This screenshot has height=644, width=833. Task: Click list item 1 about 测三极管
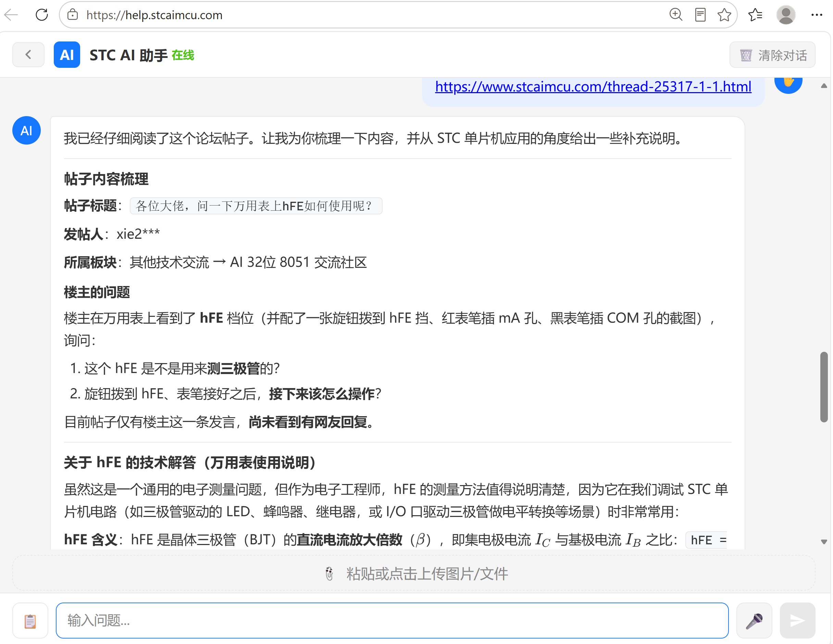(175, 368)
